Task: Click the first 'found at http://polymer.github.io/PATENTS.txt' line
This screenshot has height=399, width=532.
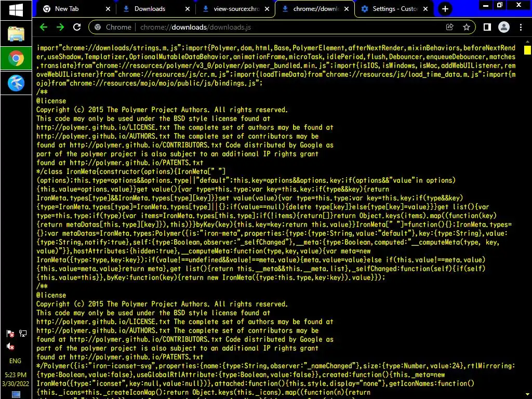Action: [x=120, y=163]
